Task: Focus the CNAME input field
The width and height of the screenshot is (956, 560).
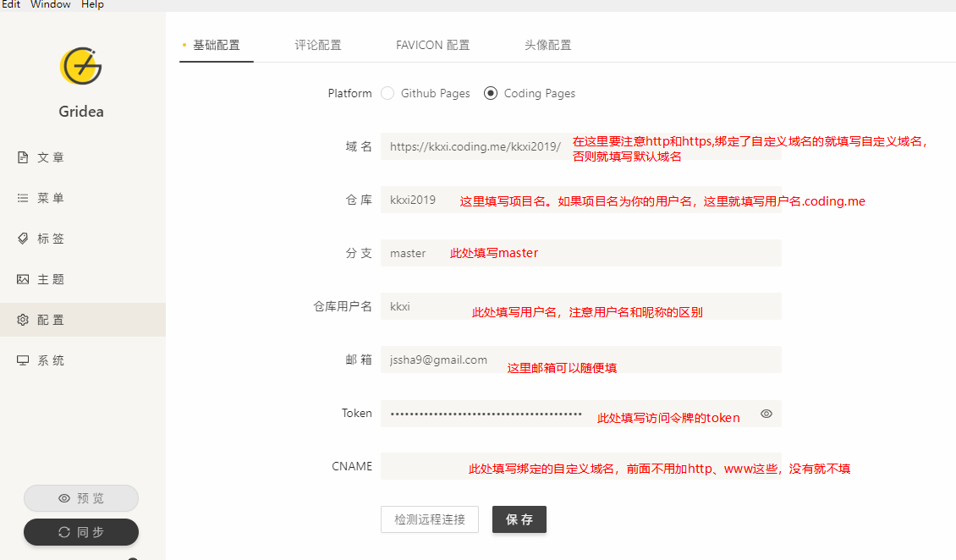Action: 581,466
